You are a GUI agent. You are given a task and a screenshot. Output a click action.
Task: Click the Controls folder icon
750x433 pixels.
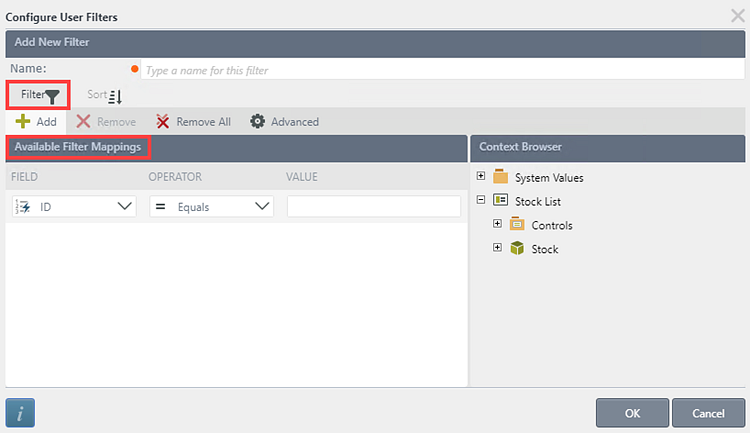coord(517,225)
